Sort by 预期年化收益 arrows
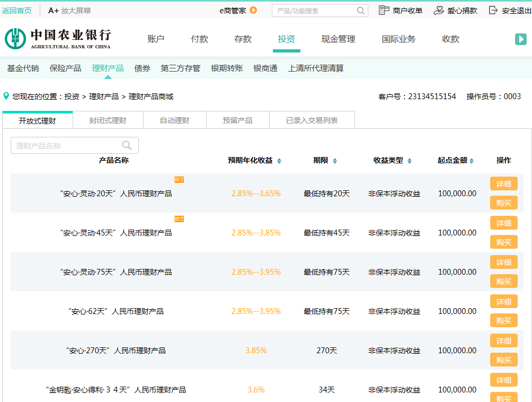The width and height of the screenshot is (532, 402). click(279, 161)
